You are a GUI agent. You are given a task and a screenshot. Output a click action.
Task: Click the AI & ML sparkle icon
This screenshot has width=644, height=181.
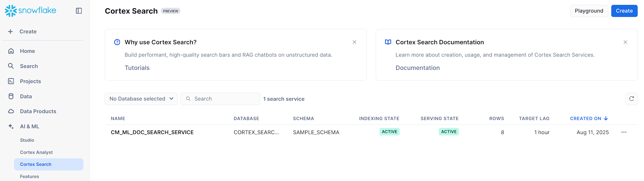[x=11, y=126]
